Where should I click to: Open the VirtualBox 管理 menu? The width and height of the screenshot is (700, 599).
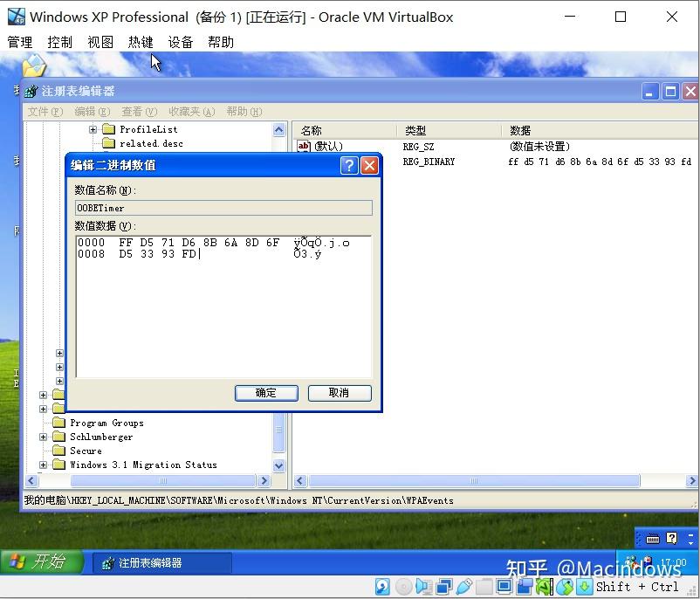click(x=20, y=43)
